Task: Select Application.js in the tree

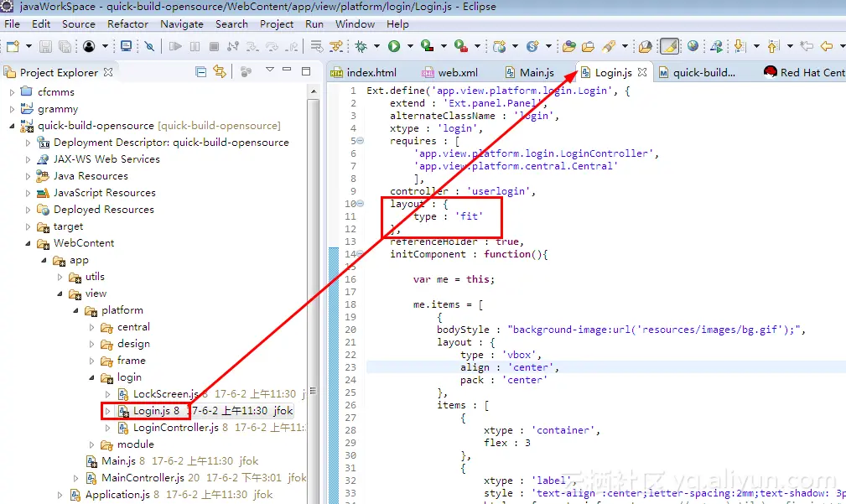Action: pos(117,494)
